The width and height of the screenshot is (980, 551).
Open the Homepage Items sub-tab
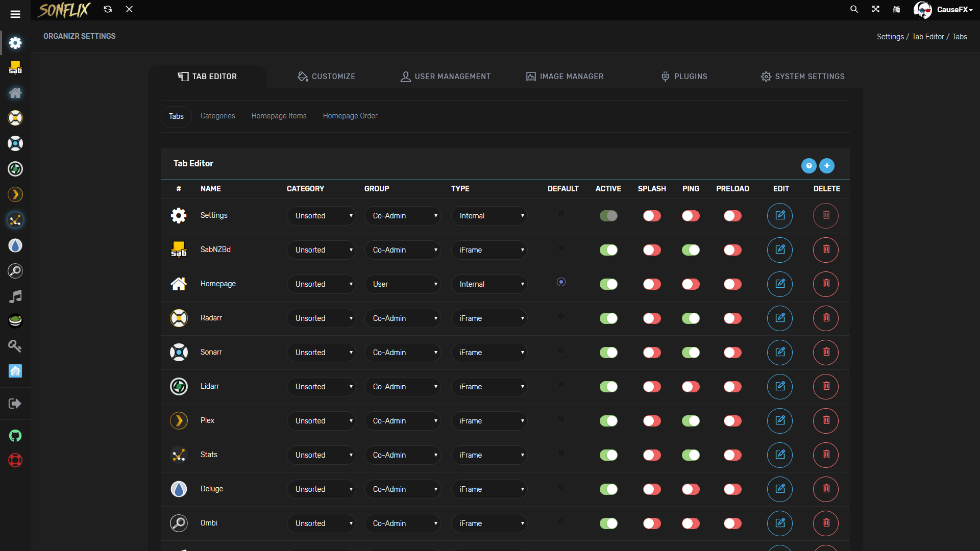point(279,116)
